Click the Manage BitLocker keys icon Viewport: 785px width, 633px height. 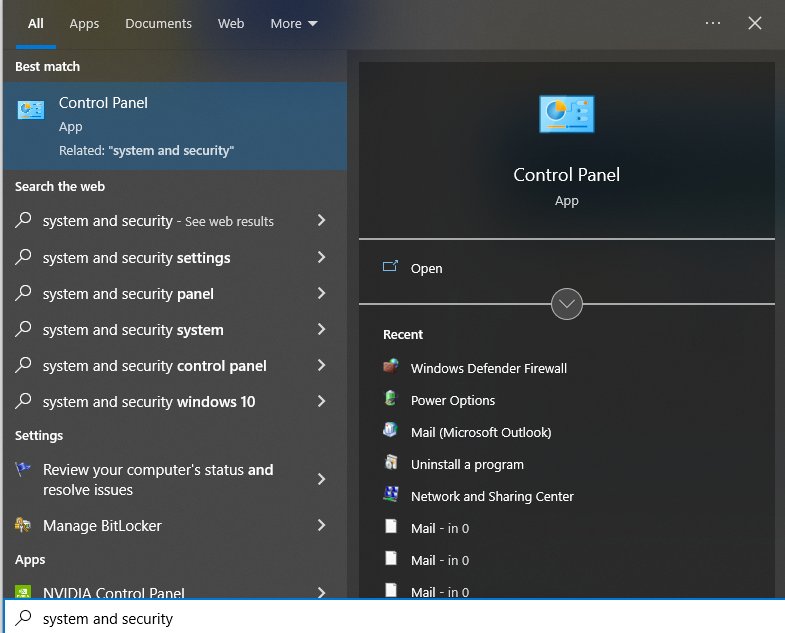[x=23, y=525]
